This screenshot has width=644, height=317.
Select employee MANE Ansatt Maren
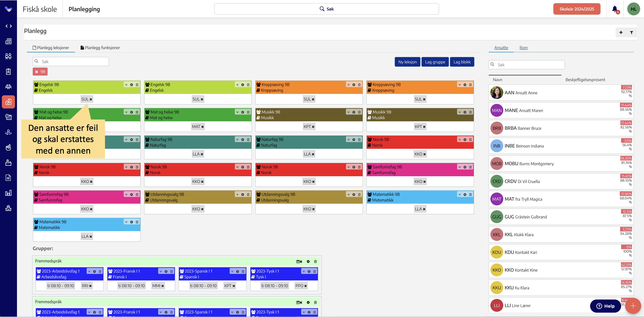pos(561,111)
